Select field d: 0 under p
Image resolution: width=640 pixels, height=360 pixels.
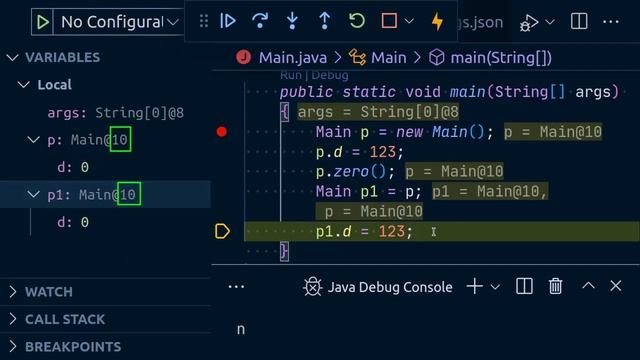pos(105,167)
